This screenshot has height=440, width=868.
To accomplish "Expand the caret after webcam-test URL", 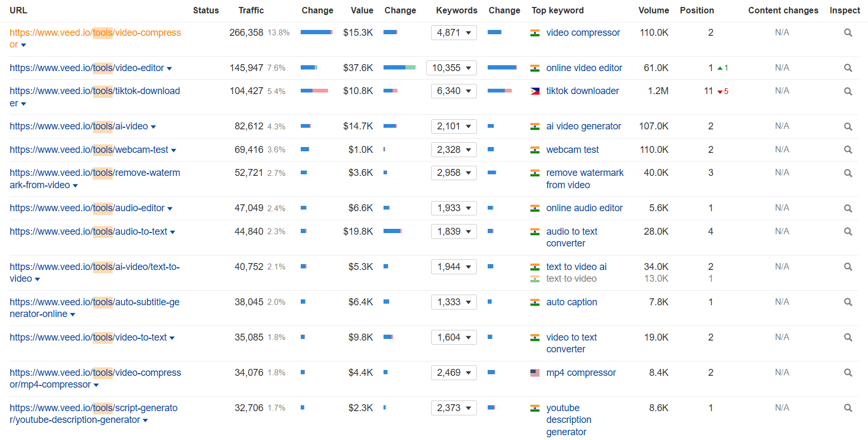I will (x=174, y=151).
